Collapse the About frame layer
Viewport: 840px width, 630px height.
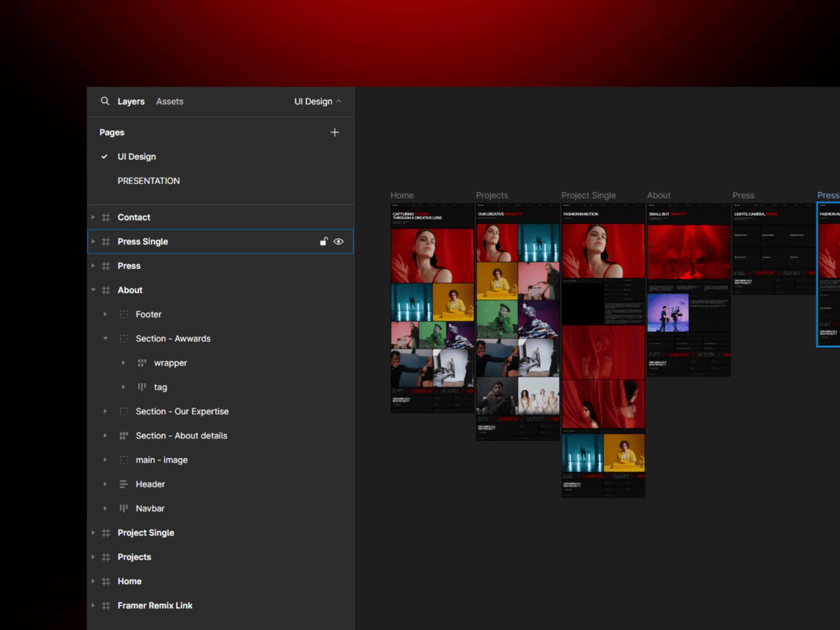pos(93,290)
